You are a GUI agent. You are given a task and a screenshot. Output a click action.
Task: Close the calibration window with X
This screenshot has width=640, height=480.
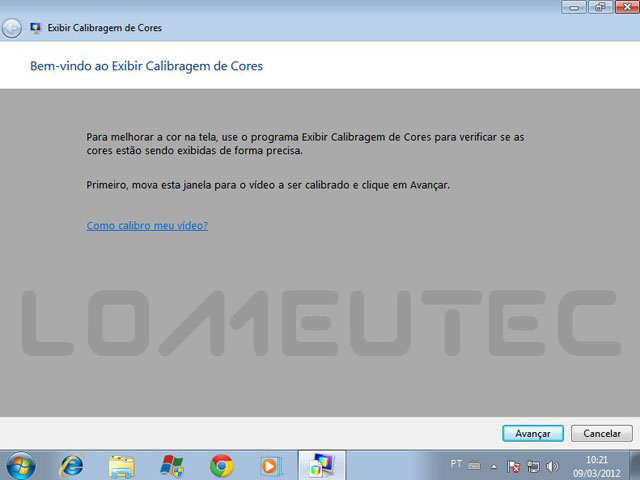click(x=627, y=7)
